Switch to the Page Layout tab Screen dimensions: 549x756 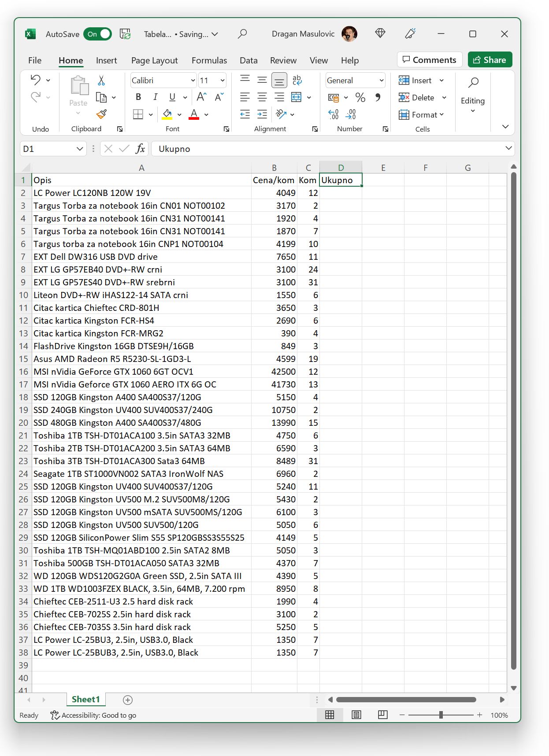[154, 60]
